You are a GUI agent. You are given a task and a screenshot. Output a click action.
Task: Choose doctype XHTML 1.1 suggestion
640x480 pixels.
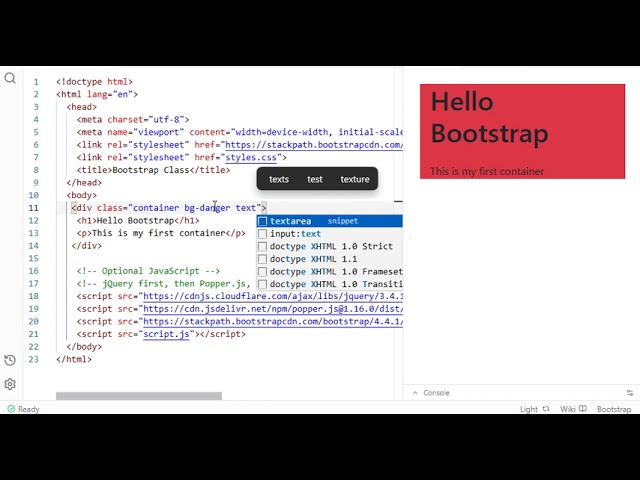coord(330,259)
